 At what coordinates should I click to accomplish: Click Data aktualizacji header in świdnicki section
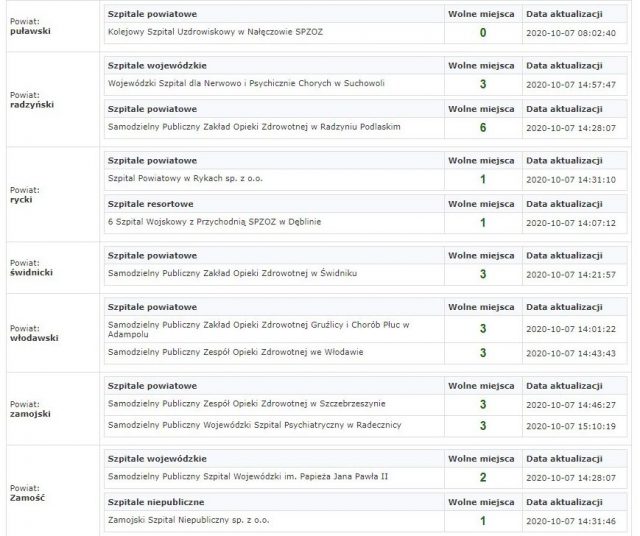click(x=564, y=256)
